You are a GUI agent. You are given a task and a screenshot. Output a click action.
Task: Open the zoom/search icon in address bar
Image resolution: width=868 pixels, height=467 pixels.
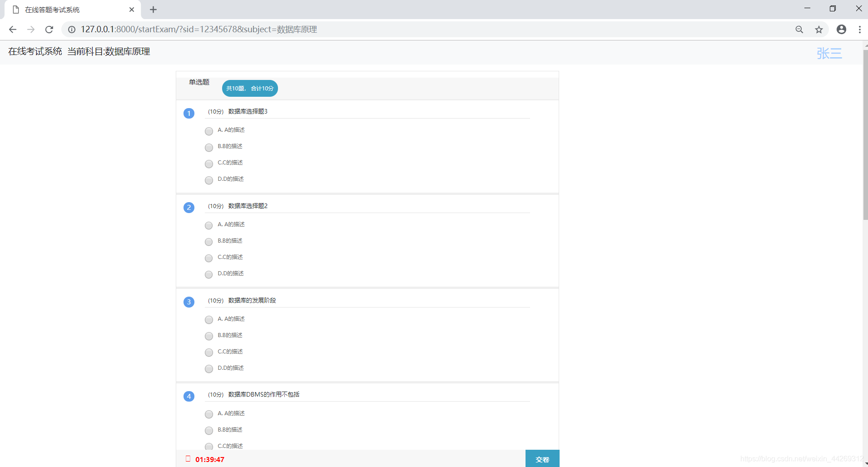coord(799,29)
